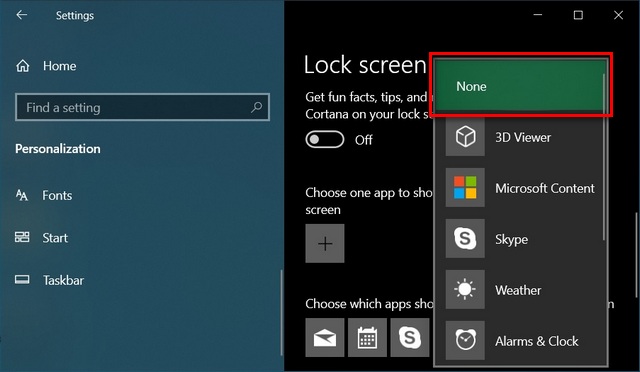Choose 3D Viewer from the app list
The height and width of the screenshot is (372, 640).
point(520,137)
